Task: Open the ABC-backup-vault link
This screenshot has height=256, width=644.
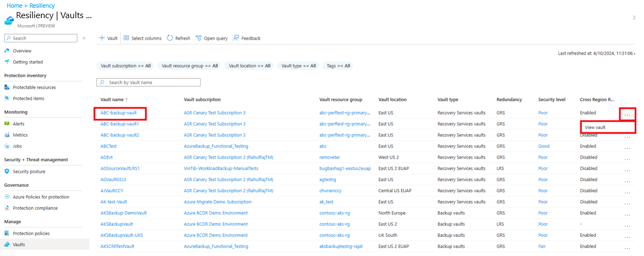Action: point(119,113)
